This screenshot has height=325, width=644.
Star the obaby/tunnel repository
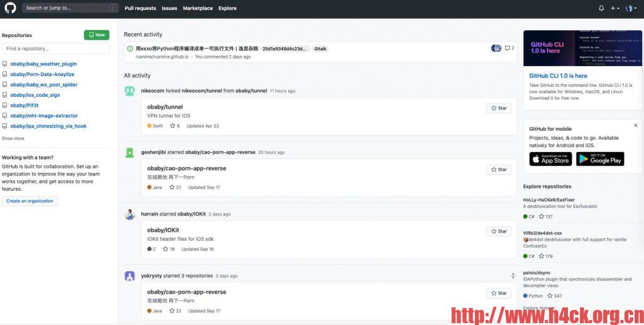[x=499, y=108]
